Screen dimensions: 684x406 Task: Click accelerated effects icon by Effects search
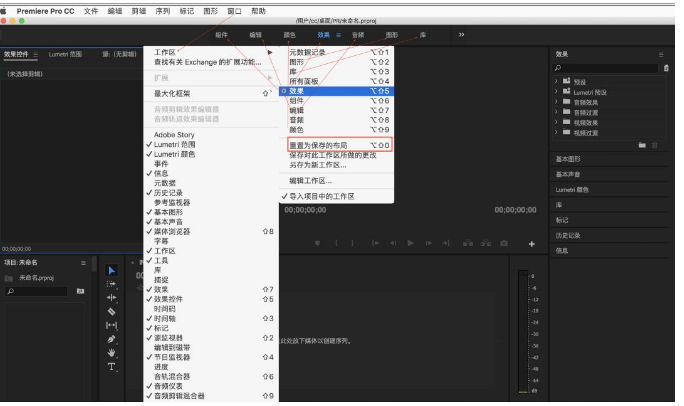tap(666, 68)
